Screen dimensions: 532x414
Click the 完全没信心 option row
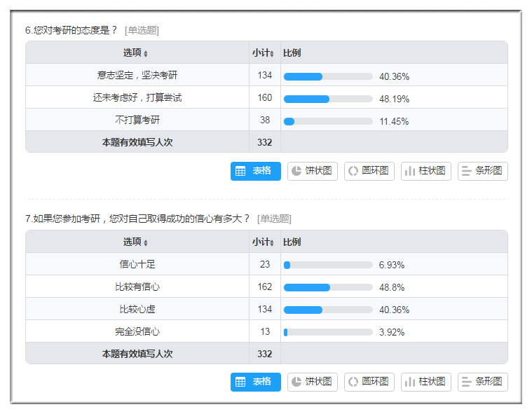click(x=137, y=331)
